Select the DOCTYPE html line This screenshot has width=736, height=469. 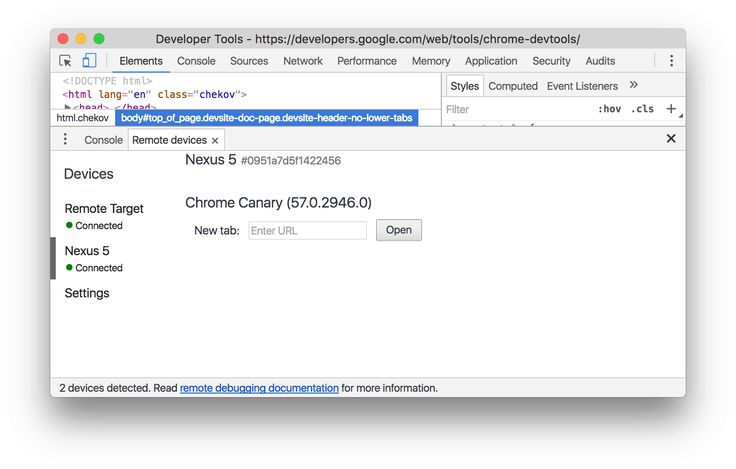tap(107, 81)
